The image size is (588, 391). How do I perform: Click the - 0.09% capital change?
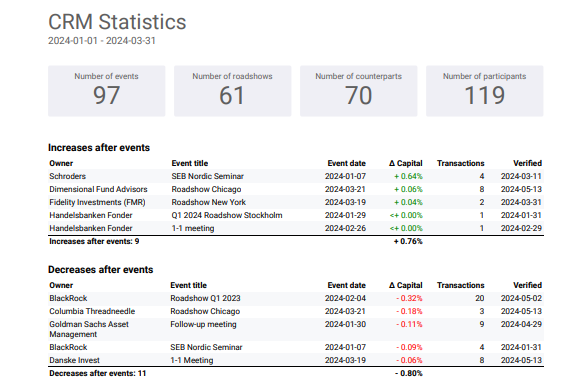point(410,348)
